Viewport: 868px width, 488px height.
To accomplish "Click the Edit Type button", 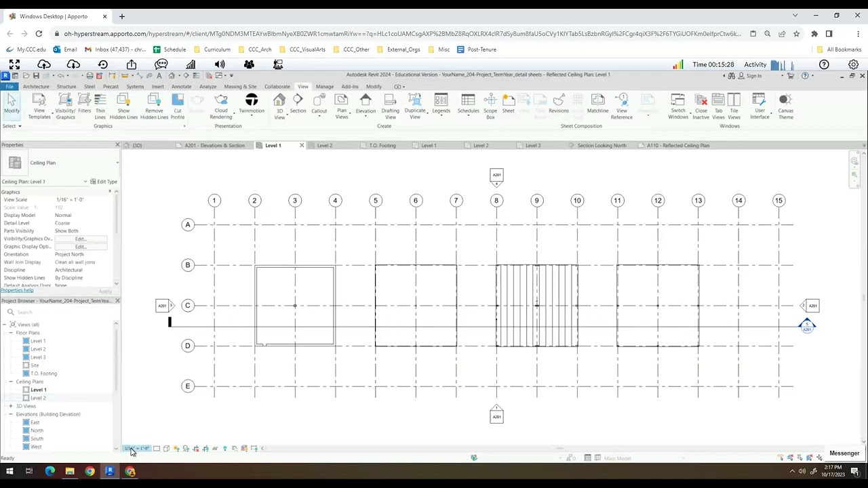I will tap(104, 182).
